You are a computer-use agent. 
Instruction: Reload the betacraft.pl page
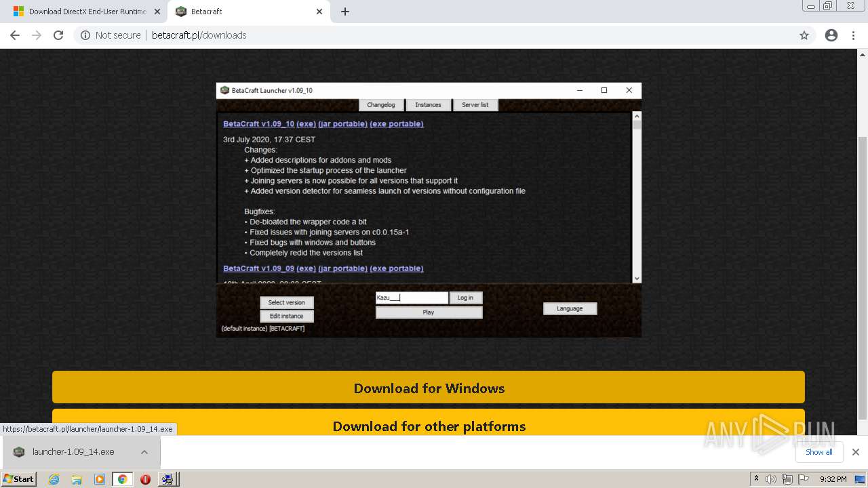(x=58, y=35)
